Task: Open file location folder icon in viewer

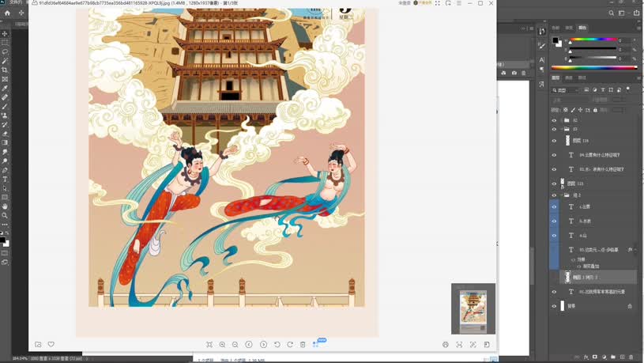Action: [x=38, y=345]
